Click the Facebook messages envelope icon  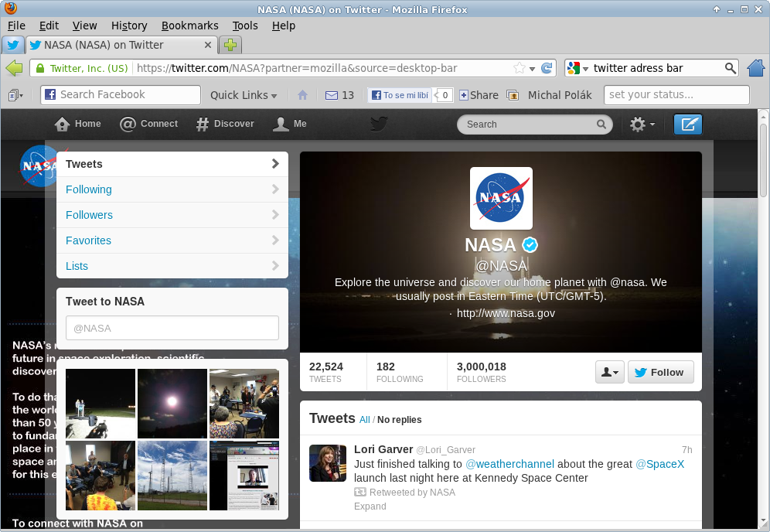pyautogui.click(x=332, y=95)
